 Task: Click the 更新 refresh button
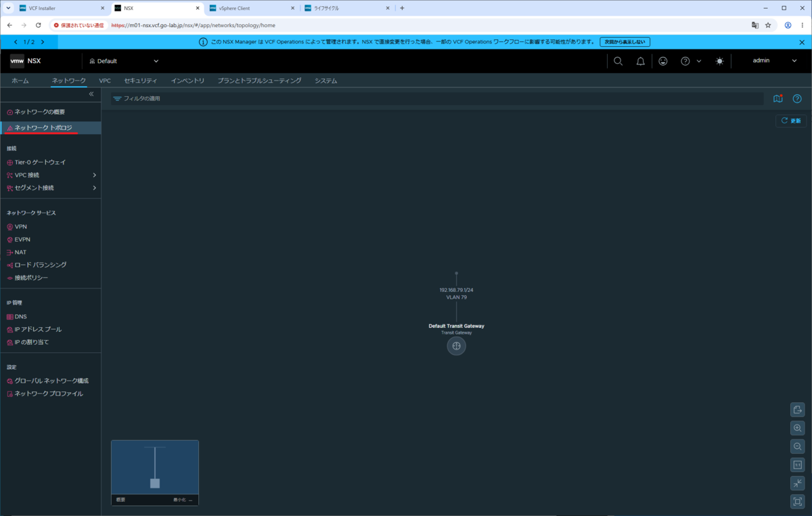click(x=791, y=121)
